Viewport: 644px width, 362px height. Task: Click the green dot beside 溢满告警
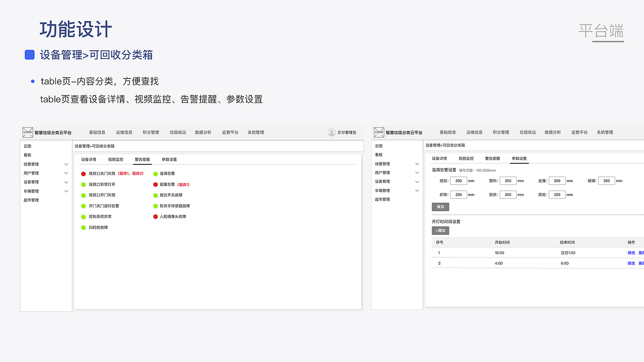tap(155, 173)
